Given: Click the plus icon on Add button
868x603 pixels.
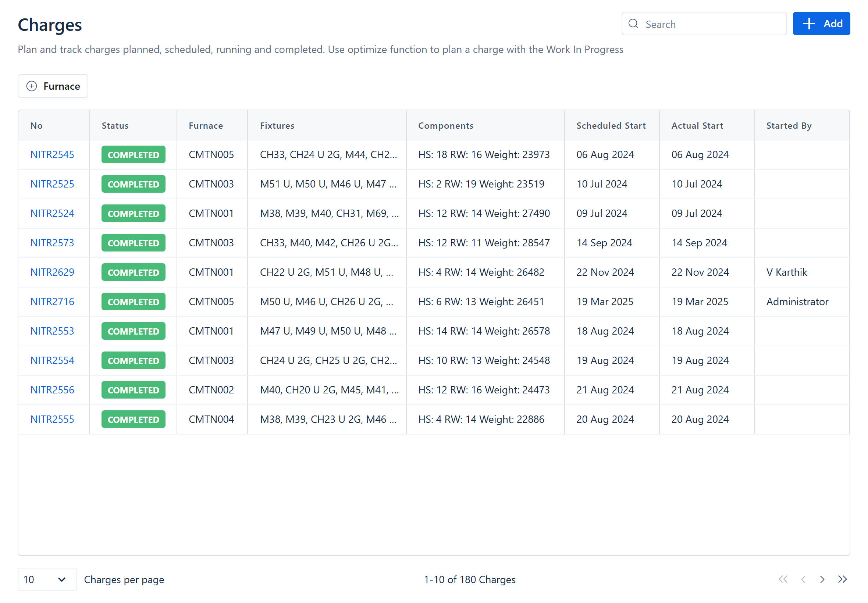Looking at the screenshot, I should click(809, 24).
